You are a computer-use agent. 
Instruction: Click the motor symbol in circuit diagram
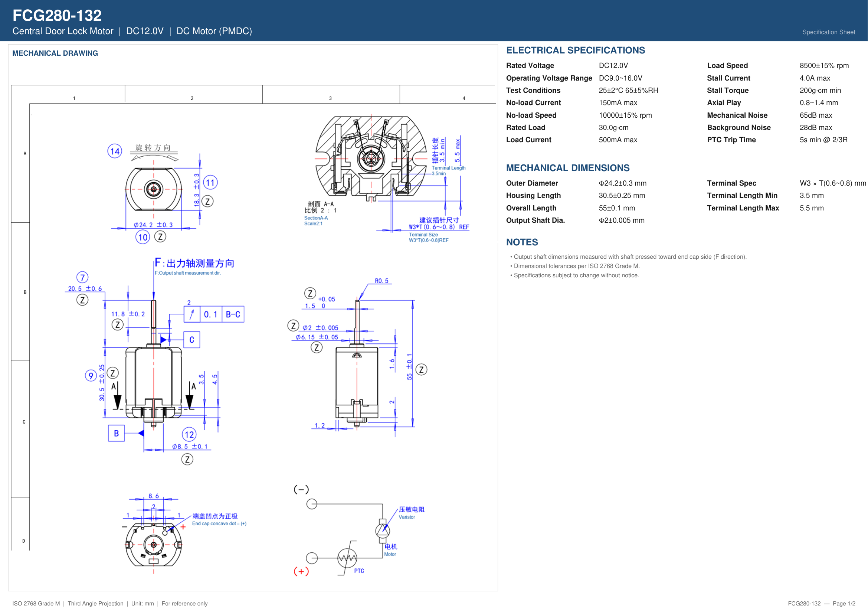pyautogui.click(x=383, y=530)
